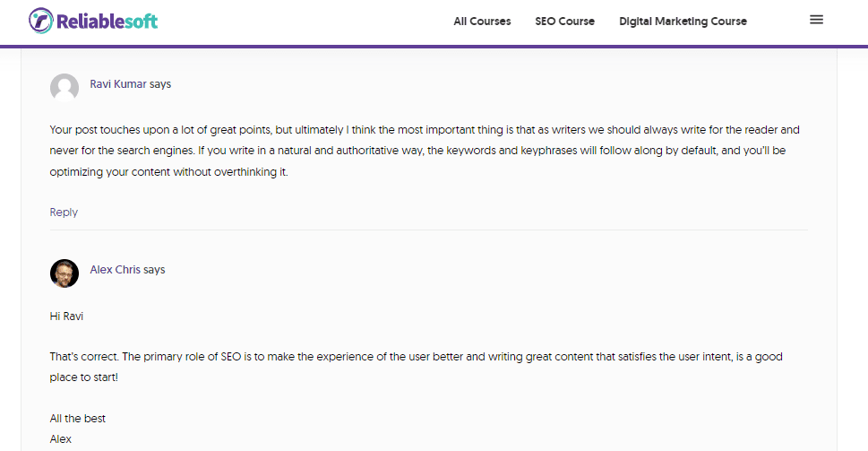This screenshot has width=868, height=451.
Task: Click the 'All the best' closing line
Action: coord(78,419)
